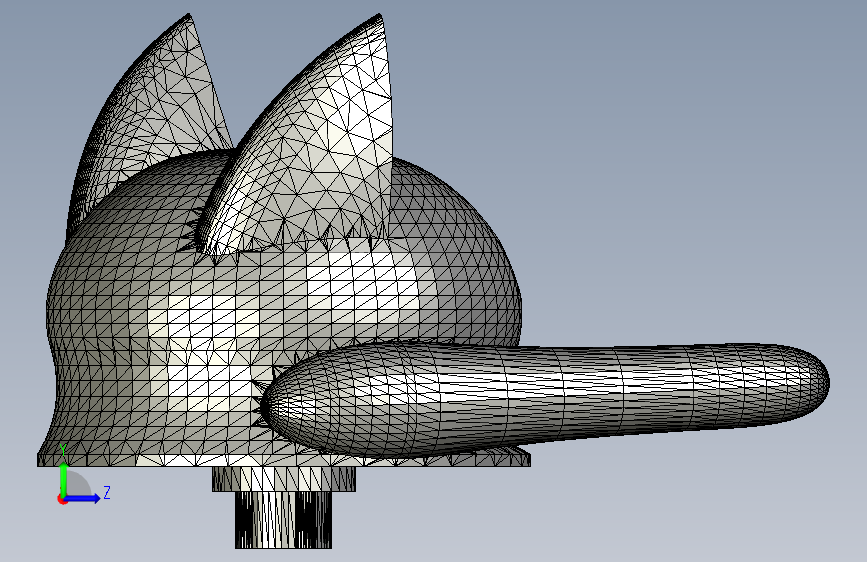Select the dark cylindrical stem at the bottom
The height and width of the screenshot is (562, 867).
(284, 520)
